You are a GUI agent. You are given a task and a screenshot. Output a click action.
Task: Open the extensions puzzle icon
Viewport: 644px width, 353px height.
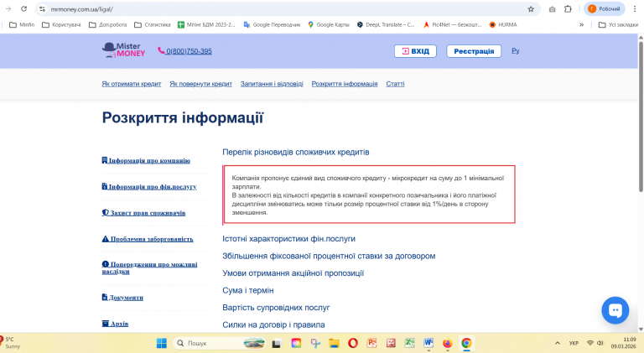click(x=568, y=8)
